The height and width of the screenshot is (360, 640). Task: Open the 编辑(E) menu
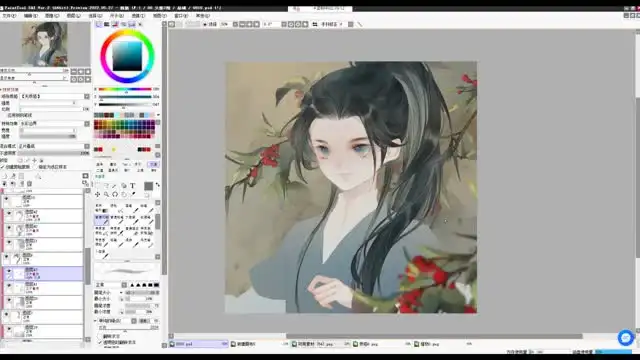pyautogui.click(x=31, y=16)
